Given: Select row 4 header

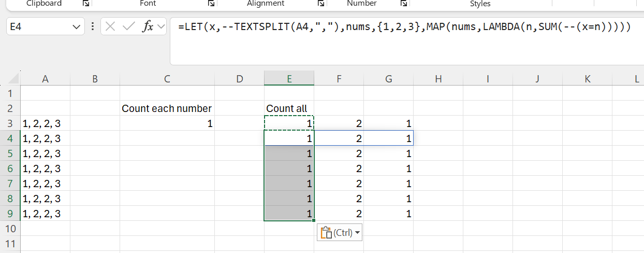Looking at the screenshot, I should tap(10, 138).
